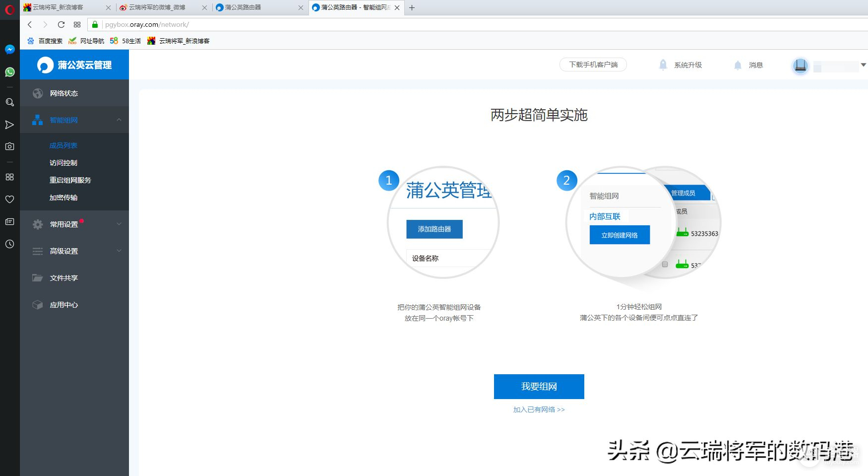This screenshot has width=868, height=476.
Task: Open the 58生活 bookmark
Action: click(125, 41)
